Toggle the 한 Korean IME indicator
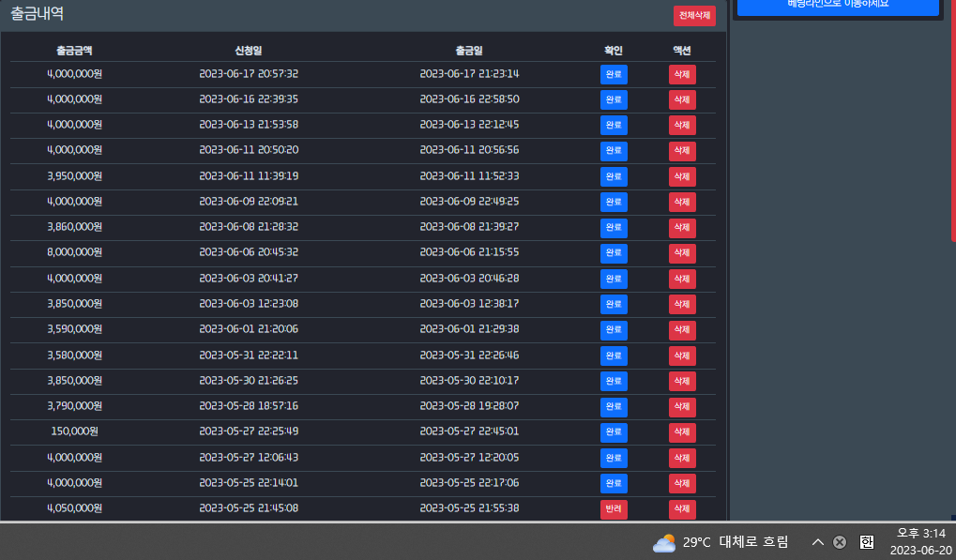956x560 pixels. pyautogui.click(x=866, y=542)
